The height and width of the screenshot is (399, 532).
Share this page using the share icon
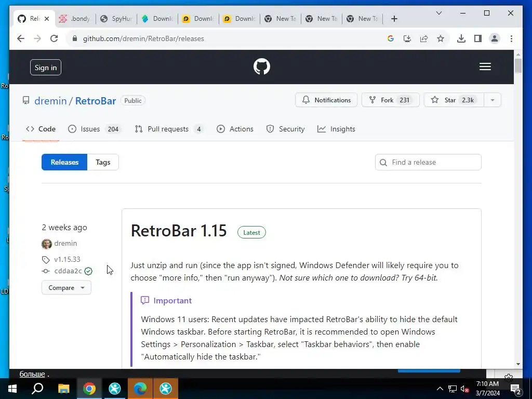point(424,38)
